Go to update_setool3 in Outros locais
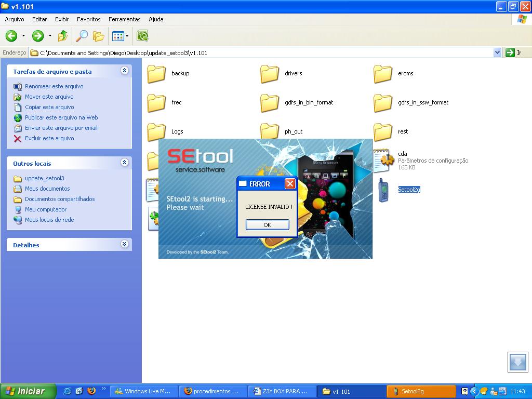Screen dimensions: 532x399 click(x=45, y=179)
